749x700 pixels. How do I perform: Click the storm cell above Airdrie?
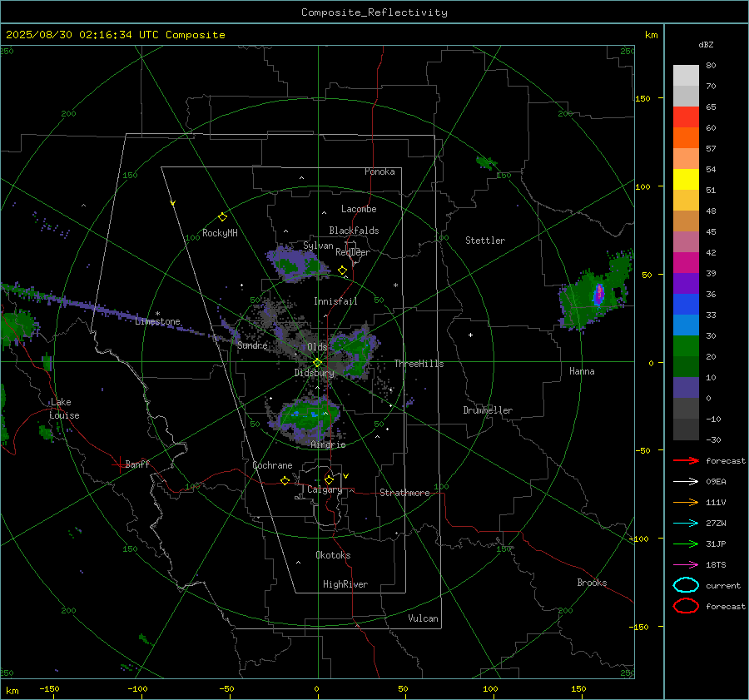coord(305,417)
